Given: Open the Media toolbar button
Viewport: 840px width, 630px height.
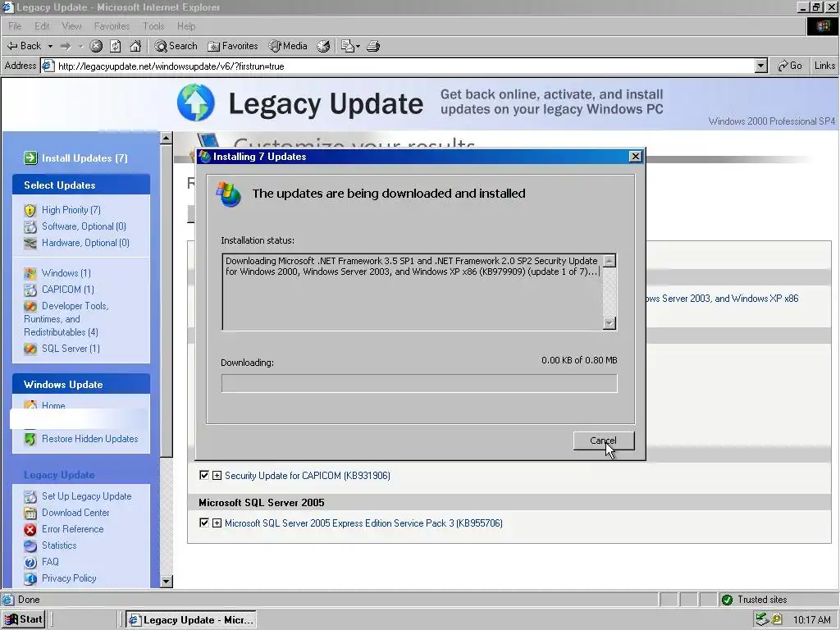Looking at the screenshot, I should (288, 46).
